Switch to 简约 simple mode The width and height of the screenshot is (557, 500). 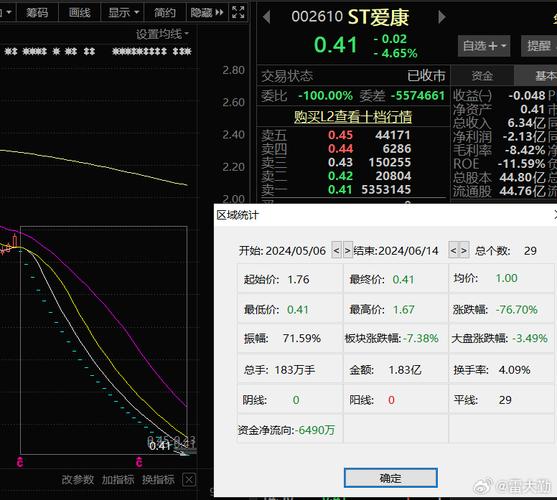[165, 13]
